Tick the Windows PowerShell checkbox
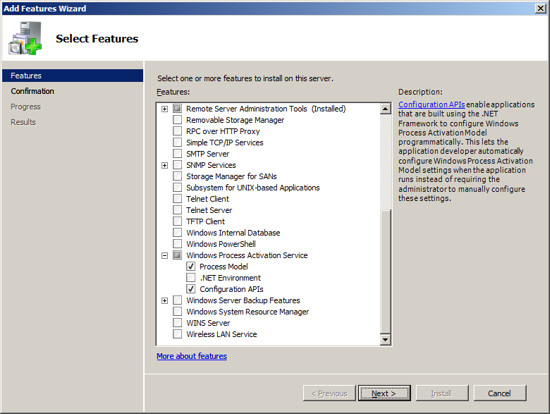Screen dimensions: 550x414 click(x=177, y=243)
